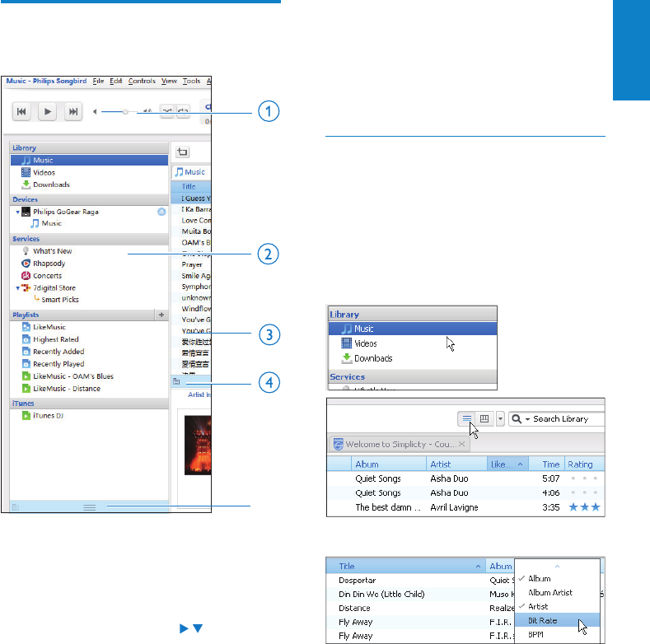Toggle repeat playback
This screenshot has height=644, width=650.
click(183, 111)
